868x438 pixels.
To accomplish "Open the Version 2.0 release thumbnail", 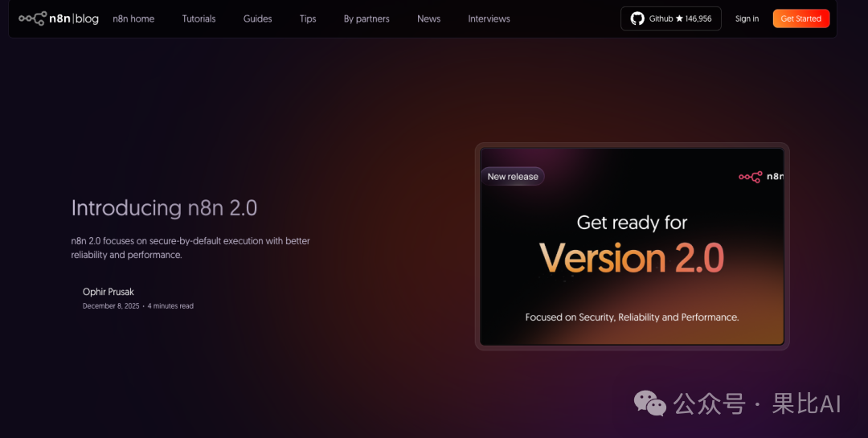I will [x=632, y=247].
